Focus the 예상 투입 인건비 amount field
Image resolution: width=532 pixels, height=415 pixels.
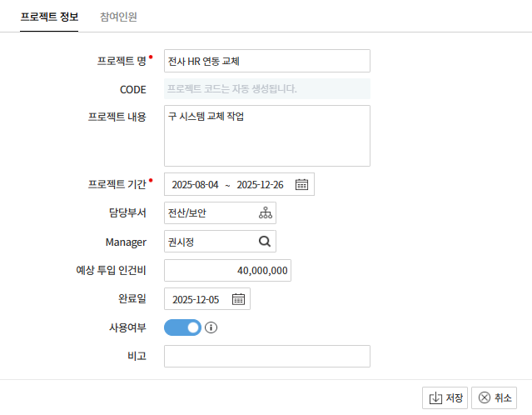(227, 271)
